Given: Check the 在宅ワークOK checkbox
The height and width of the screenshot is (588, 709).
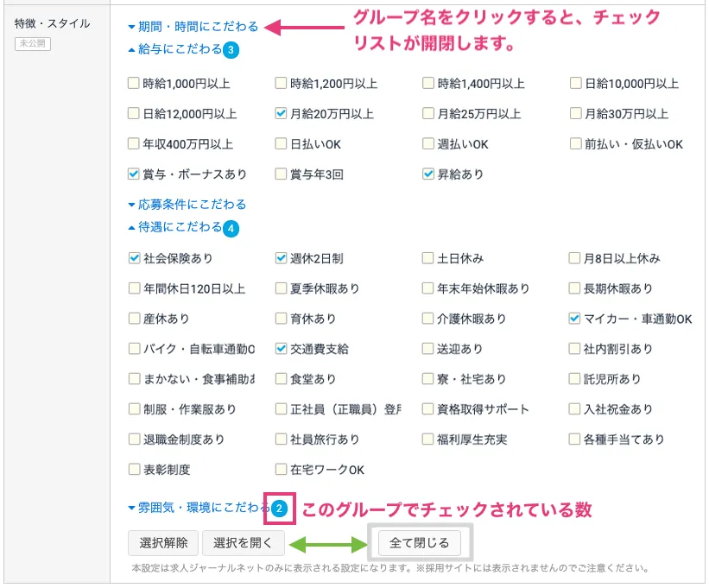Looking at the screenshot, I should [281, 470].
